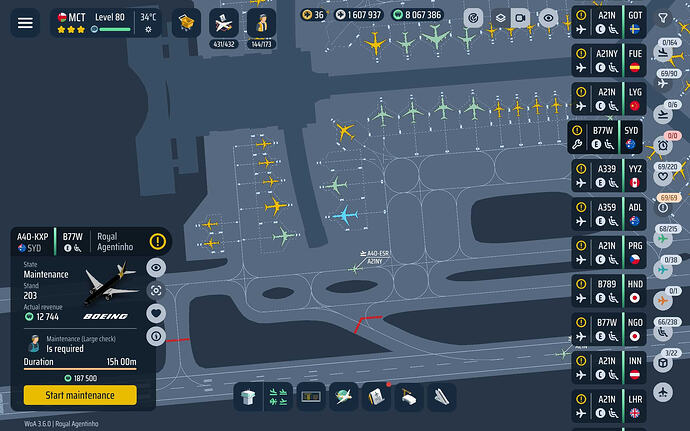Screen dimensions: 690x431
Task: Open the contracts document icon
Action: coord(376,397)
